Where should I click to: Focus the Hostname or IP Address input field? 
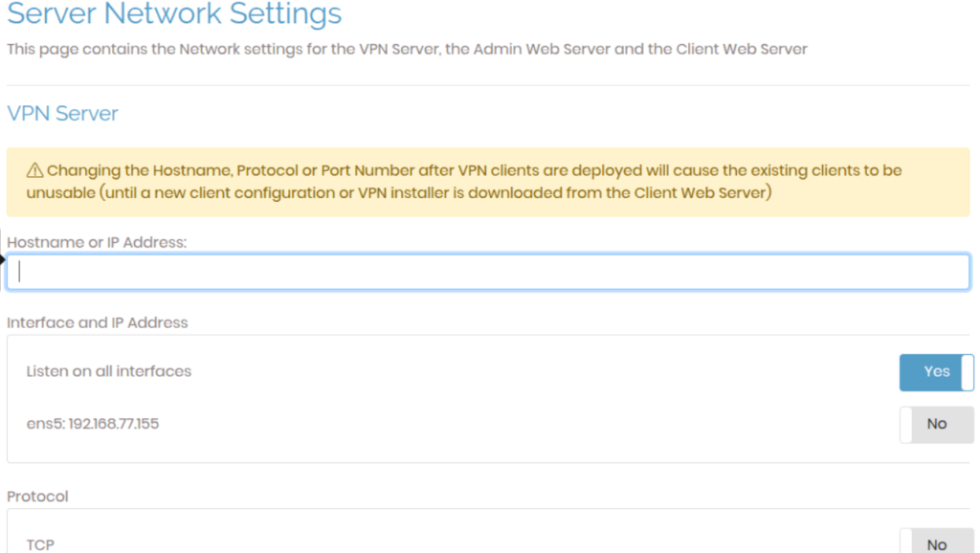pos(488,272)
